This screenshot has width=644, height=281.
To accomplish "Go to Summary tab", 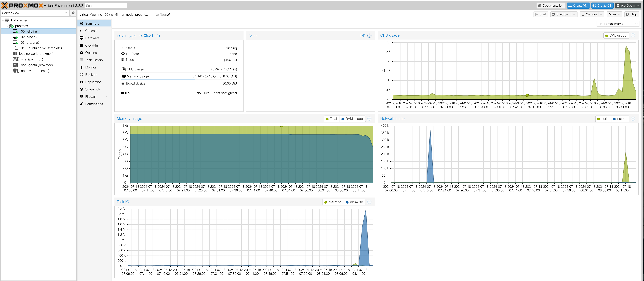I will coord(95,23).
